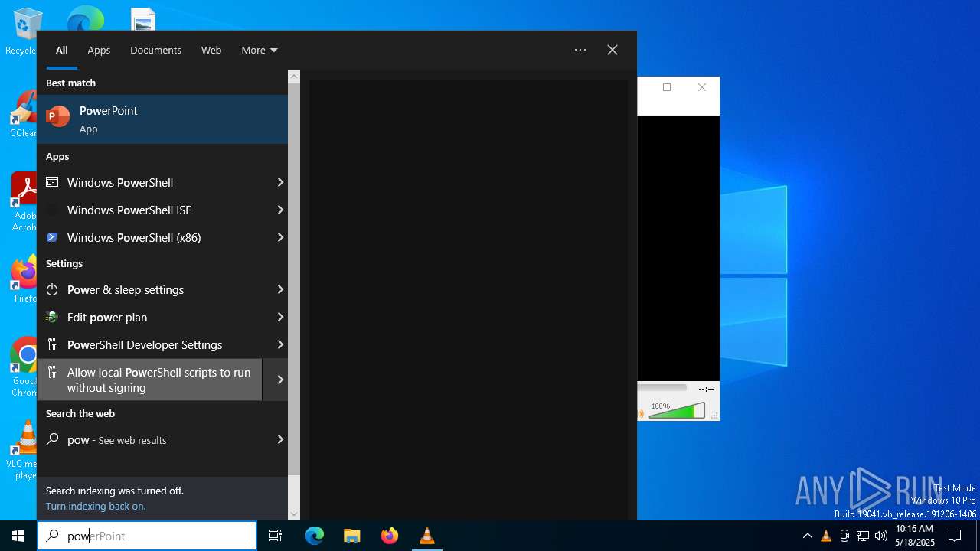Click the Windows PowerShell app icon
This screenshot has width=980, height=551.
click(52, 182)
